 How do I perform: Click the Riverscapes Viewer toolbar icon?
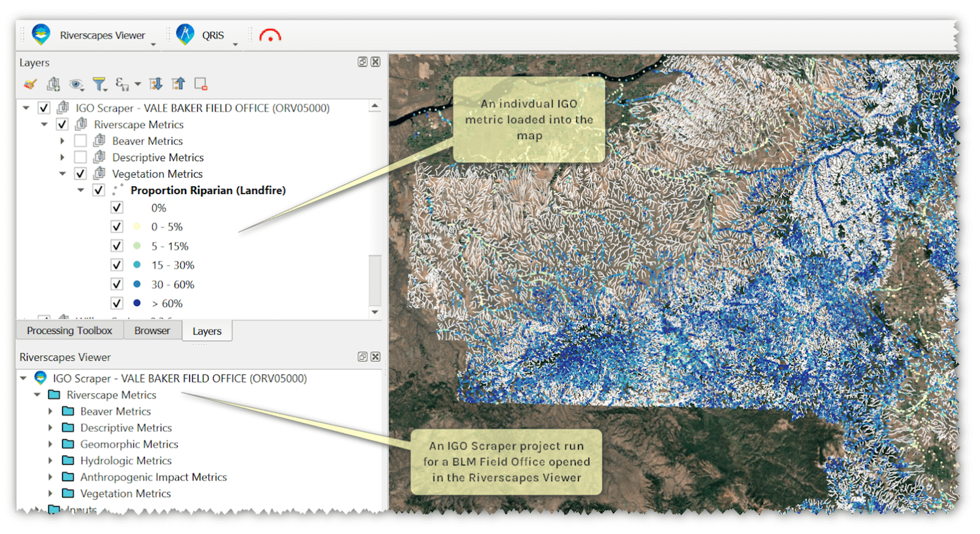point(41,35)
